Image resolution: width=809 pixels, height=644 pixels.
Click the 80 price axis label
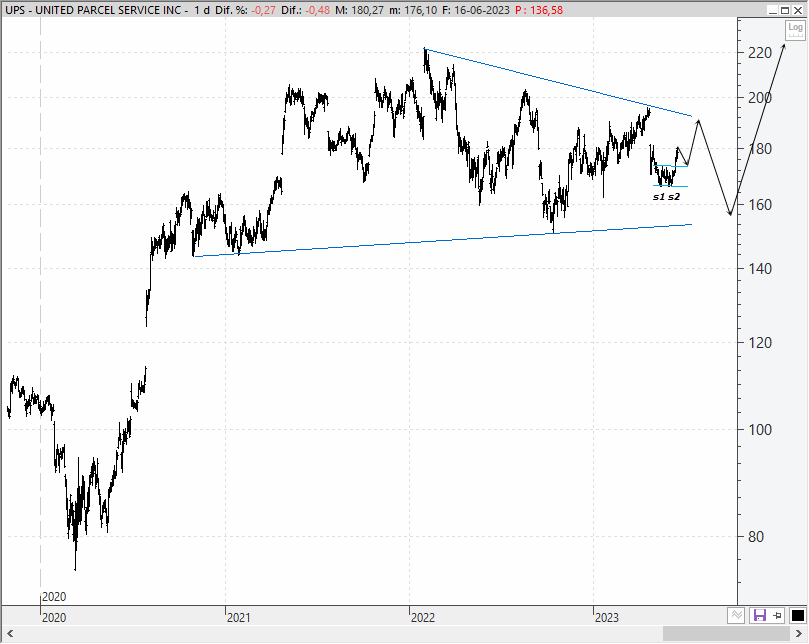tap(756, 537)
